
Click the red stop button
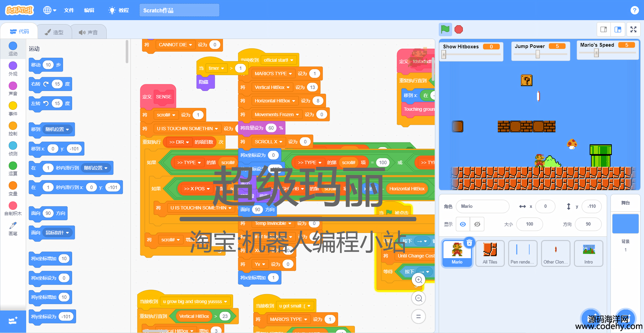(x=459, y=30)
